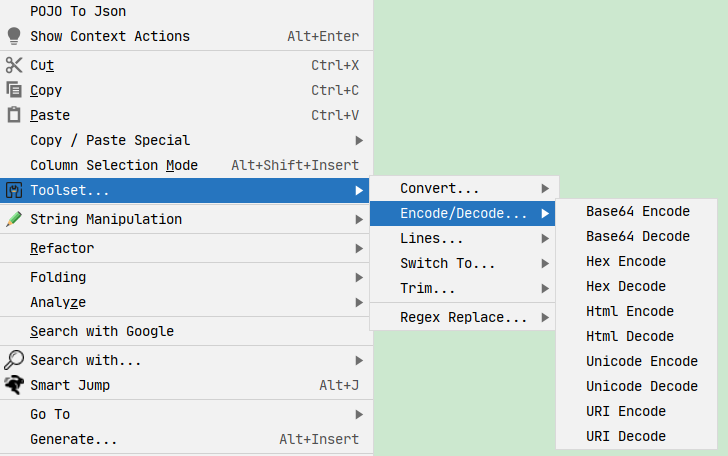Click the String Manipulation pencil icon
The image size is (728, 456).
pyautogui.click(x=14, y=219)
